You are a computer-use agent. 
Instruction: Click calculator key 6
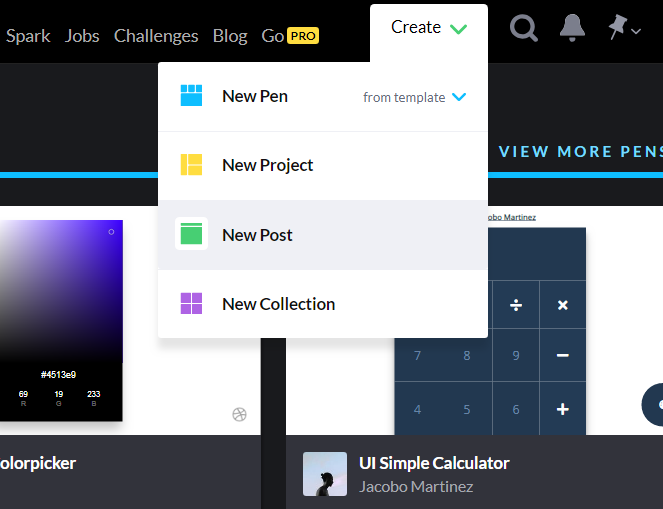(516, 409)
